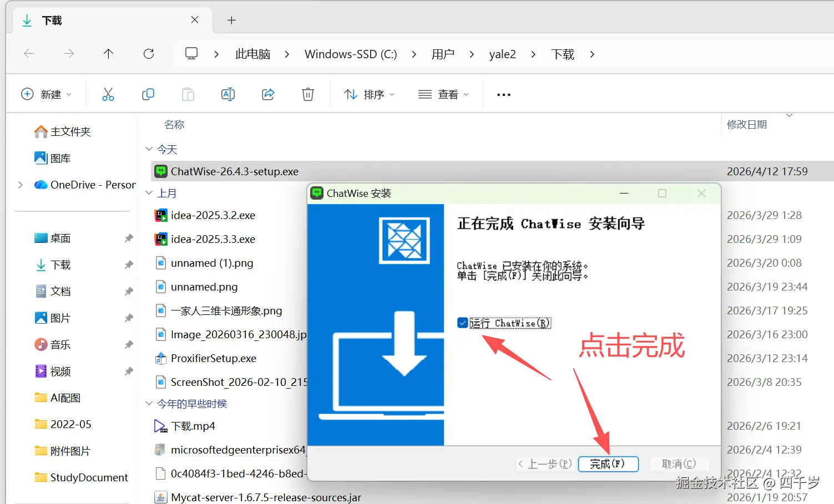Select the microsoftedgeenterprisex64 file
This screenshot has height=504, width=834.
[x=238, y=450]
